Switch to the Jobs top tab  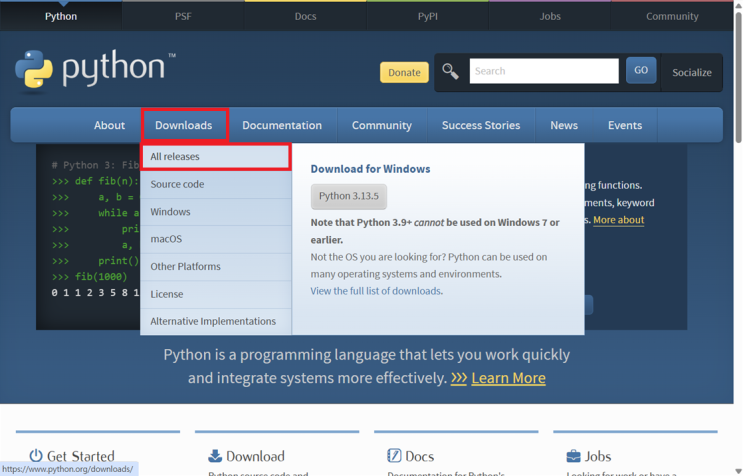[550, 16]
